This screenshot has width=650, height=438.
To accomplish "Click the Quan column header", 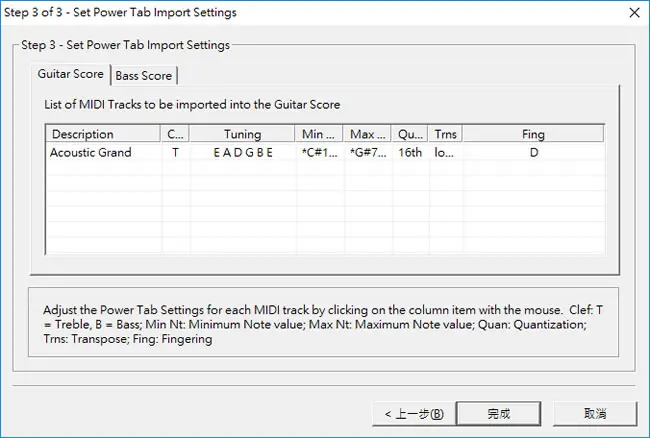I will pyautogui.click(x=410, y=134).
